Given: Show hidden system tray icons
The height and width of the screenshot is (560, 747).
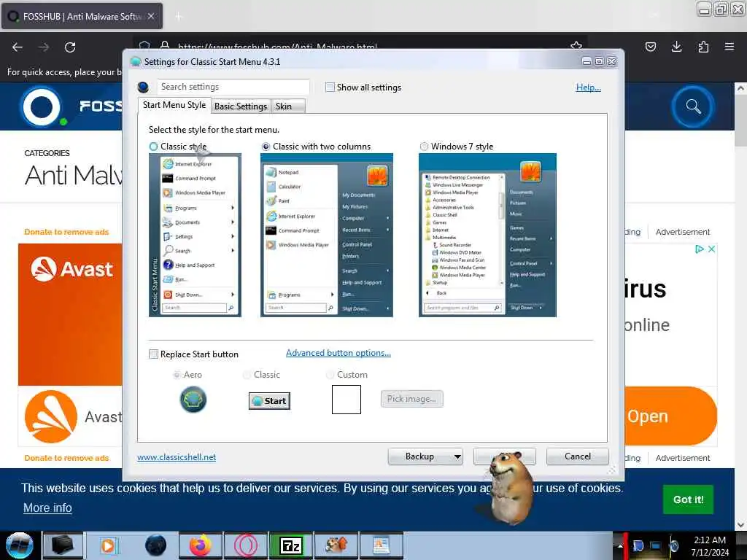Looking at the screenshot, I should [x=620, y=545].
